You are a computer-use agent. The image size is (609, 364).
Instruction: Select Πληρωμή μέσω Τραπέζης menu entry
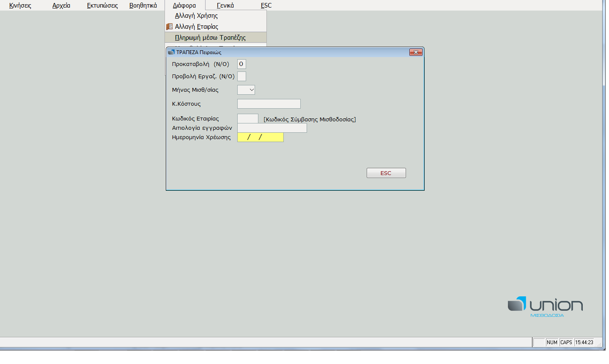click(x=210, y=38)
